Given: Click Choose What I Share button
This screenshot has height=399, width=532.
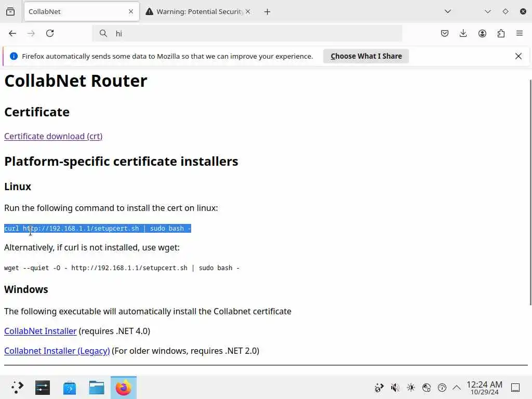Looking at the screenshot, I should [x=366, y=56].
